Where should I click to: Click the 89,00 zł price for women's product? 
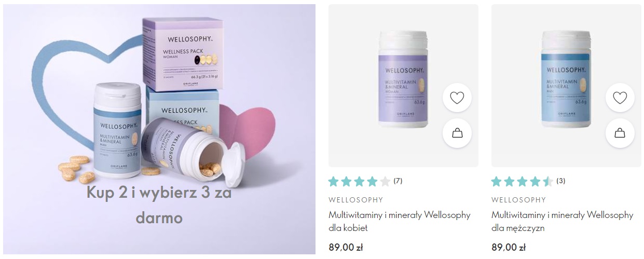pos(346,248)
